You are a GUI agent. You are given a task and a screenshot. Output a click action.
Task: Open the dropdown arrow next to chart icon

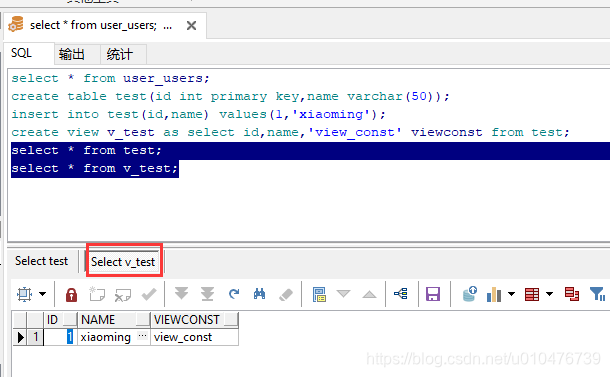512,294
